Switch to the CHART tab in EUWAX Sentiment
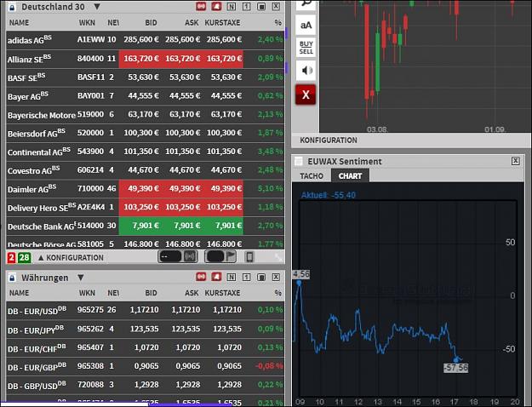The height and width of the screenshot is (407, 532). tap(350, 176)
